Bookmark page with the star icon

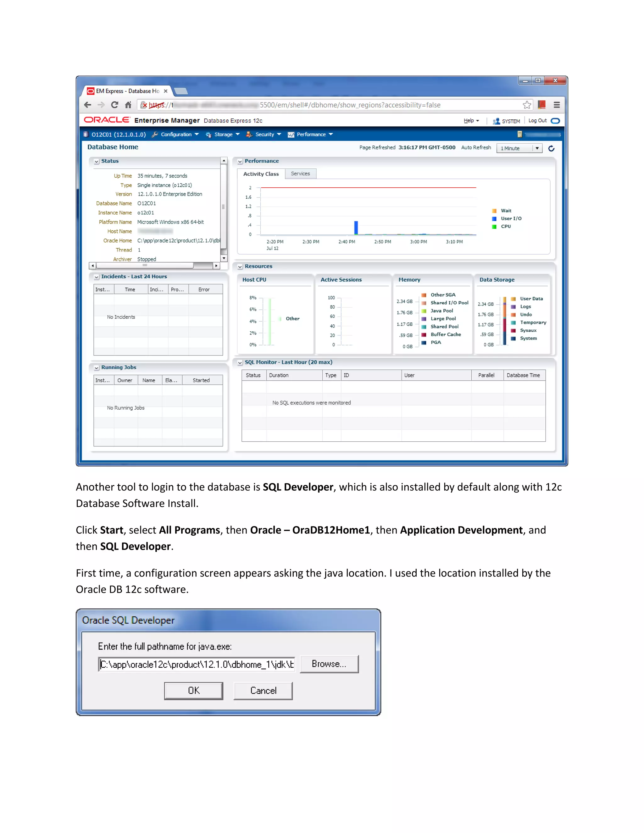click(x=527, y=105)
